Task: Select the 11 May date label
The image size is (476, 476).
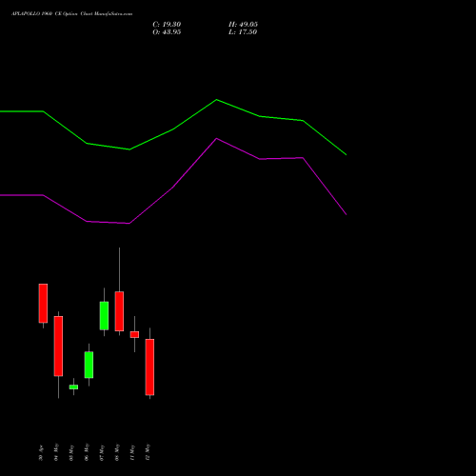Action: (x=132, y=452)
